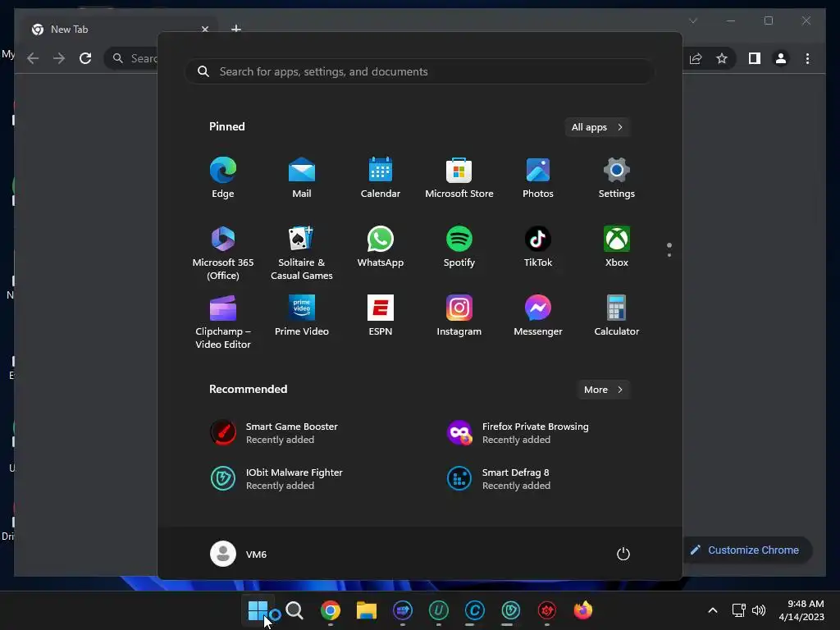This screenshot has width=840, height=630.
Task: Launch Solitaire & Casual Games
Action: (x=302, y=253)
